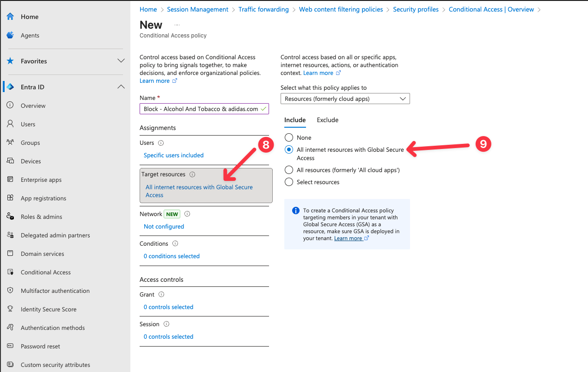Click the Home icon in sidebar
Viewport: 588px width, 372px height.
10,17
